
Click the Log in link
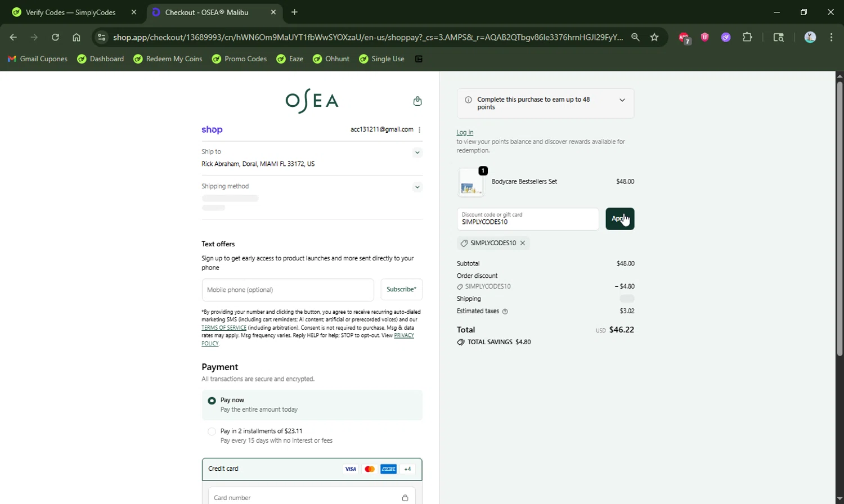pyautogui.click(x=465, y=133)
